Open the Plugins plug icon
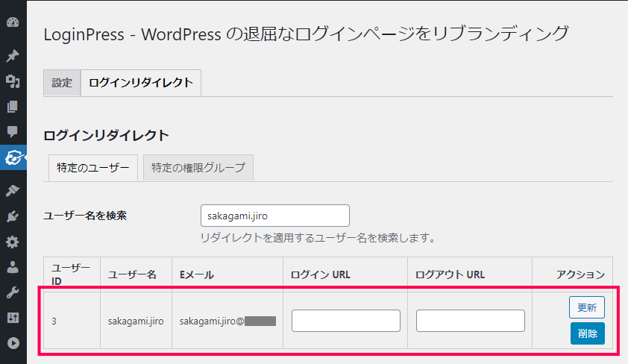 (13, 216)
